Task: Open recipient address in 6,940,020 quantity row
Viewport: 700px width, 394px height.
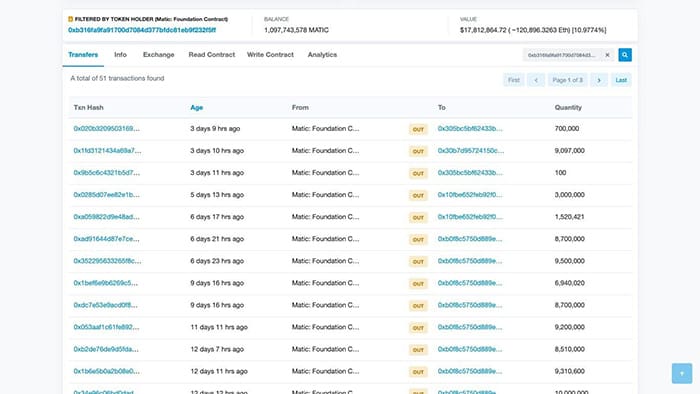Action: click(470, 283)
